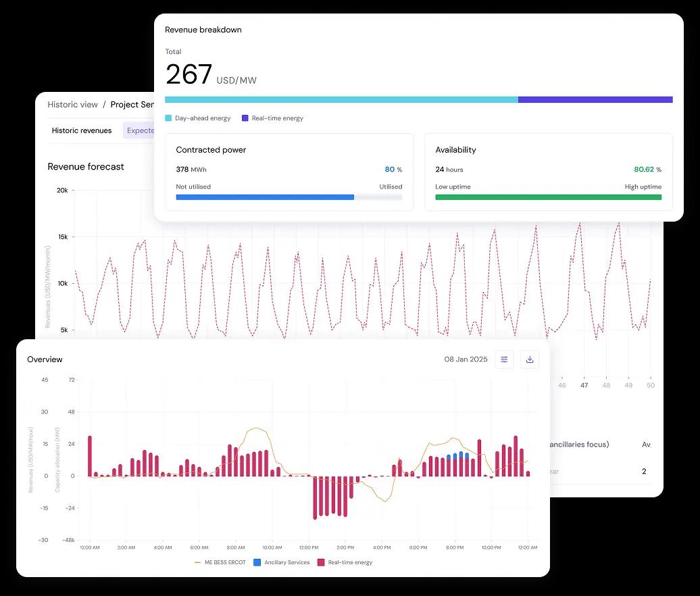This screenshot has height=596, width=700.
Task: Open the filter settings icon in Overview
Action: (x=504, y=359)
